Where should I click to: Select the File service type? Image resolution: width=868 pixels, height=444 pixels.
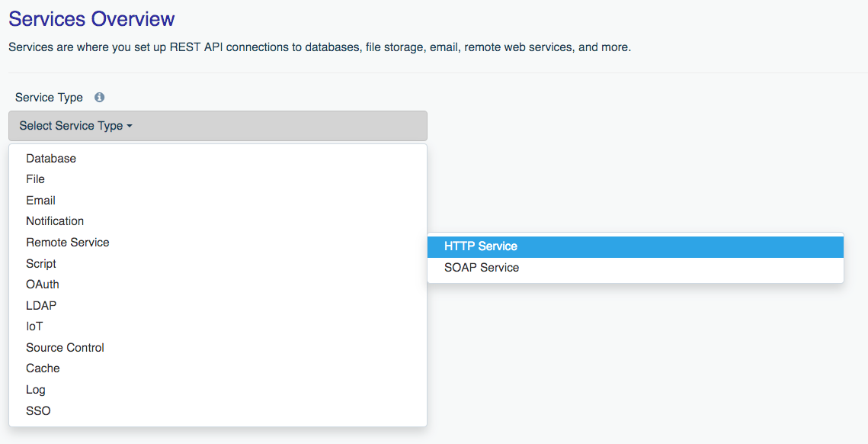tap(35, 179)
